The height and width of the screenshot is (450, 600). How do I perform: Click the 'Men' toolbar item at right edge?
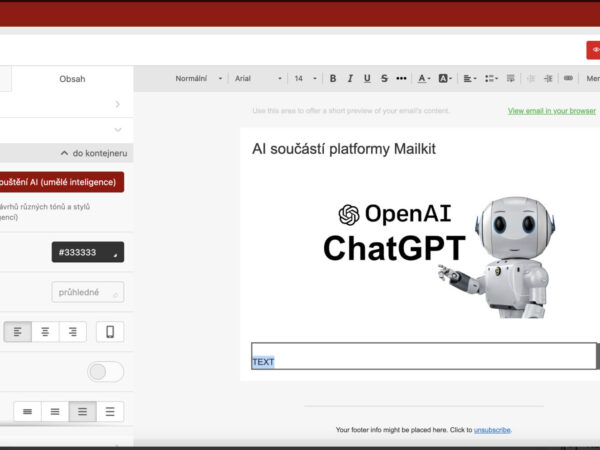(x=593, y=78)
